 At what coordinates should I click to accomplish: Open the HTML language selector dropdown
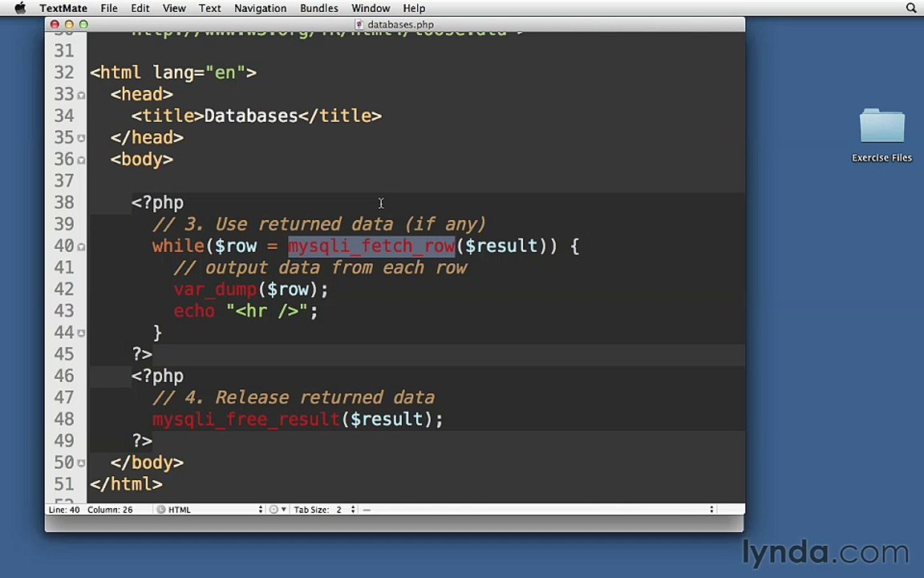click(x=210, y=510)
